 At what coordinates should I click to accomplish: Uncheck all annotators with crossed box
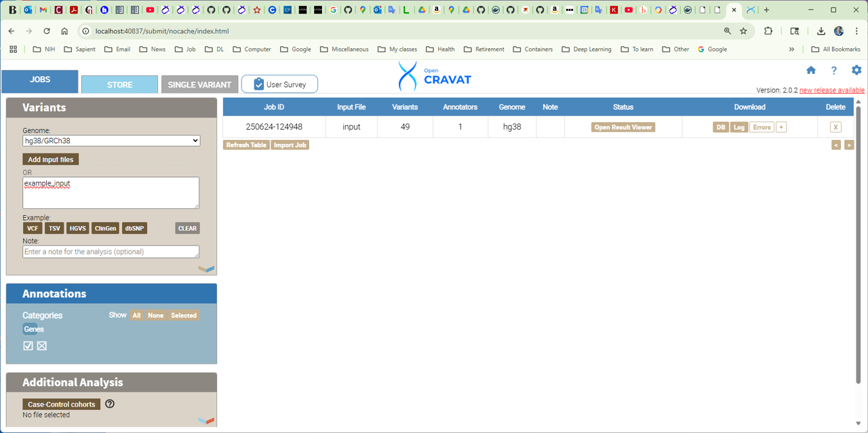[42, 346]
